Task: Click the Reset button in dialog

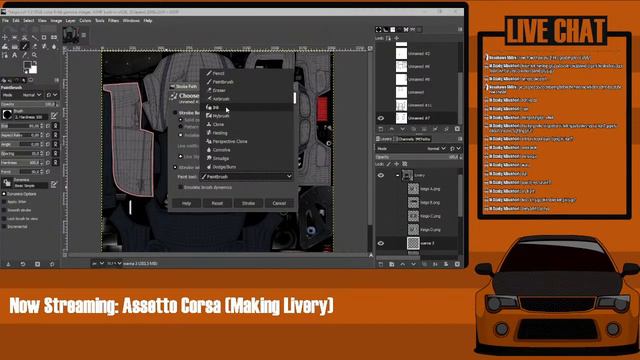Action: (x=217, y=203)
